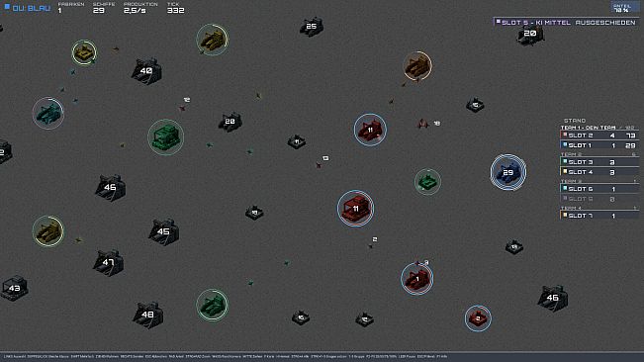Screen dimensions: 644x362
Task: Click the Slot 3 row in scoreboard
Action: [599, 162]
